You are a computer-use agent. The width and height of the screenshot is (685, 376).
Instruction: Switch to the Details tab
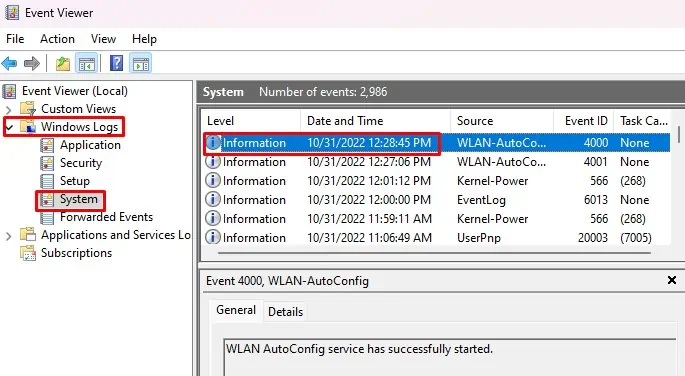[x=285, y=312]
